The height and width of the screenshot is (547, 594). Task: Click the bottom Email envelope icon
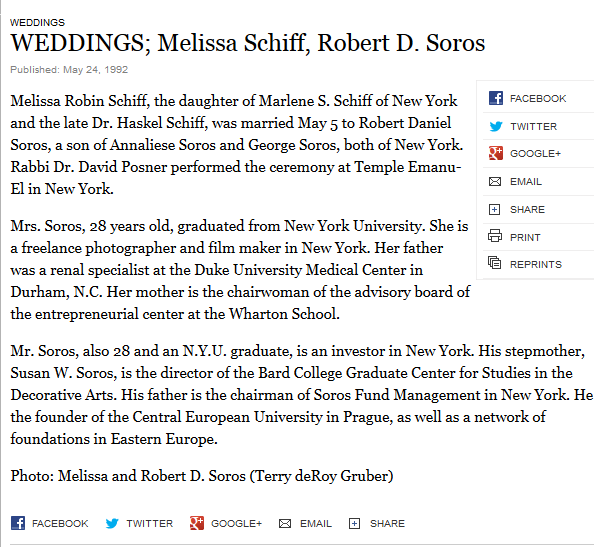(x=285, y=524)
